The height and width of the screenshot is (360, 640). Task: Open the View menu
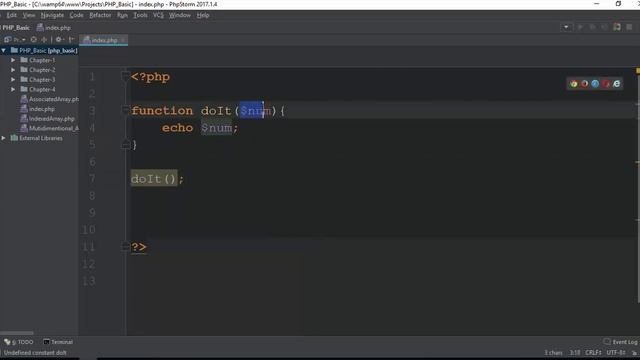[29, 15]
